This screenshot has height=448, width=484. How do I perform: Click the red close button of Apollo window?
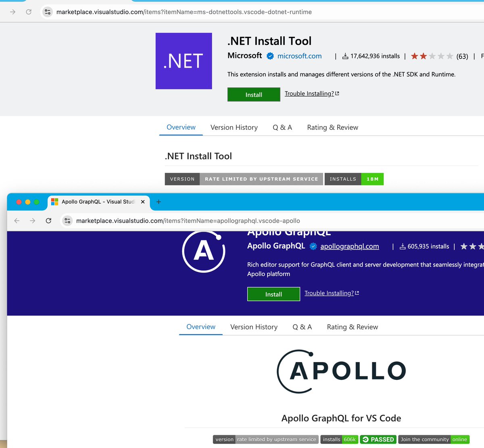(19, 202)
